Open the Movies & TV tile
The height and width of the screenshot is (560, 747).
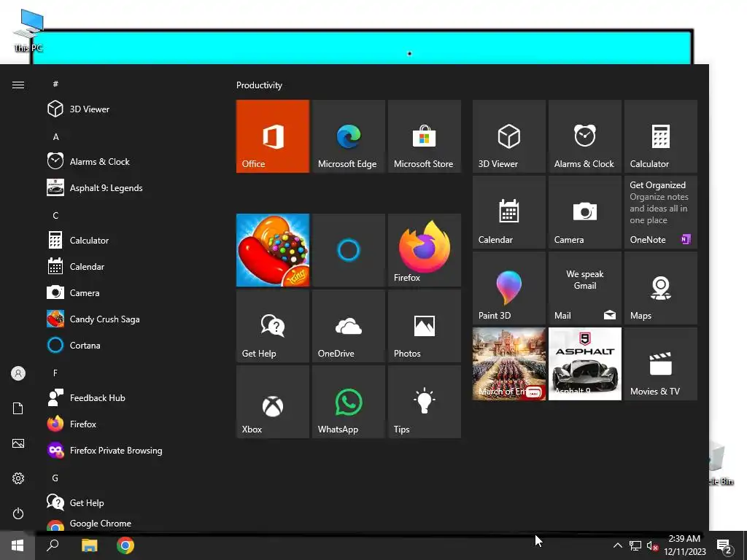[x=660, y=364]
